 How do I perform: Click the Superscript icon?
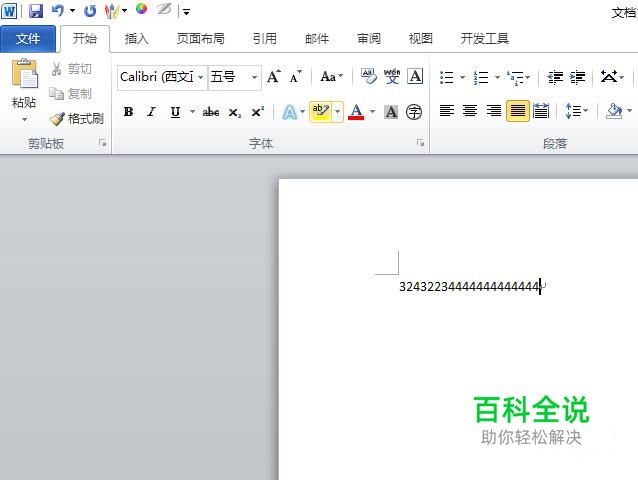(x=258, y=112)
